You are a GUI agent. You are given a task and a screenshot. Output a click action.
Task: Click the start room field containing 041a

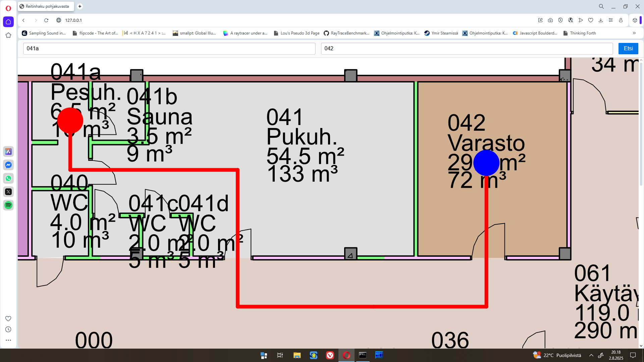click(x=169, y=49)
